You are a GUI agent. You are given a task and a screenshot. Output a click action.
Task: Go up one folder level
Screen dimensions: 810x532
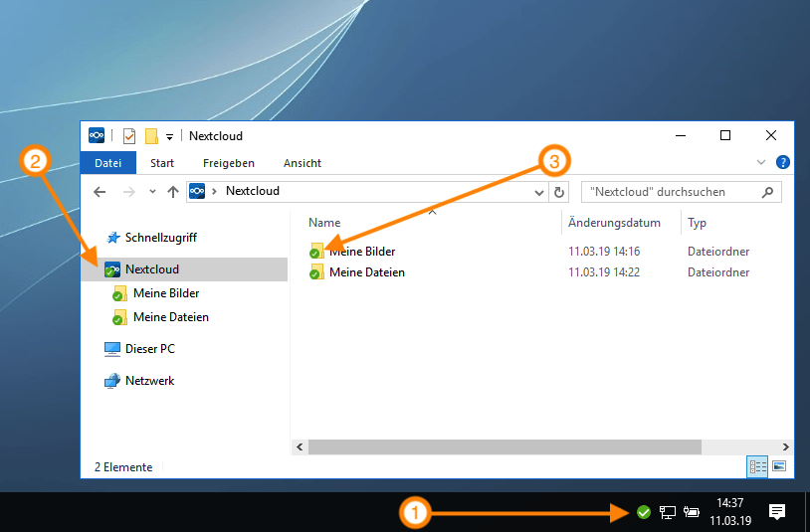[x=173, y=192]
